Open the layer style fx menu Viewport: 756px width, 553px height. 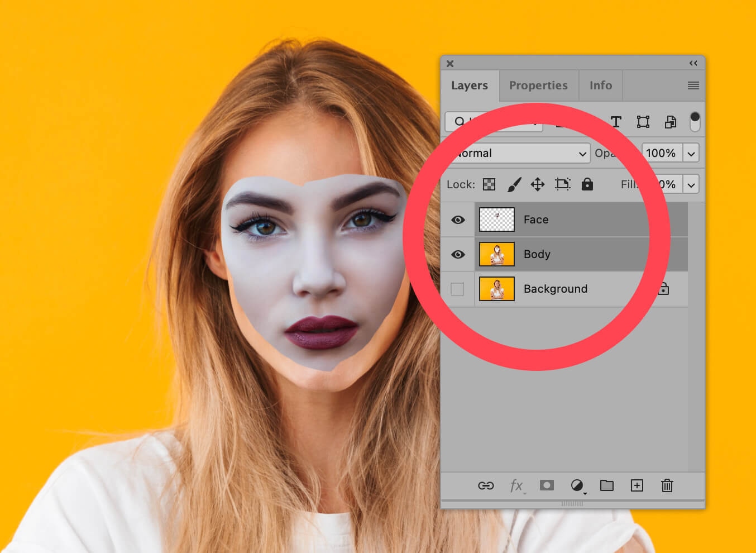click(516, 485)
